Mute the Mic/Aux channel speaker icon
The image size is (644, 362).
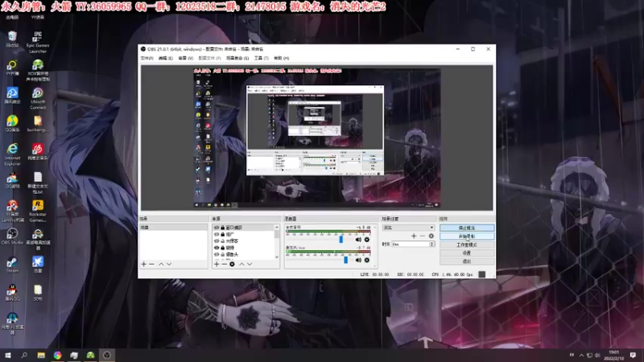point(358,260)
